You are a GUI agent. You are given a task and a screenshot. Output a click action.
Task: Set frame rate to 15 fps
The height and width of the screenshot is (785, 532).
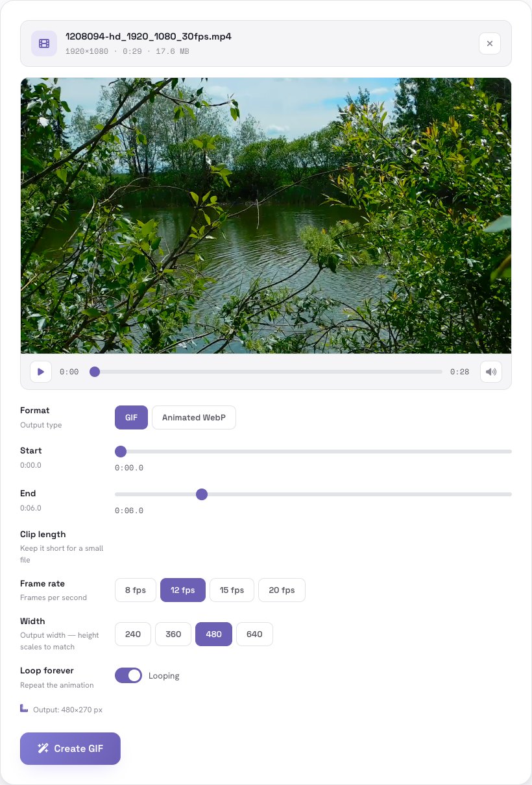(232, 590)
